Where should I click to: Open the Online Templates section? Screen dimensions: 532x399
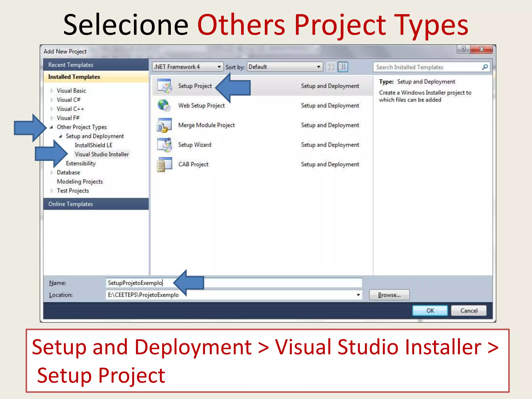coord(96,204)
